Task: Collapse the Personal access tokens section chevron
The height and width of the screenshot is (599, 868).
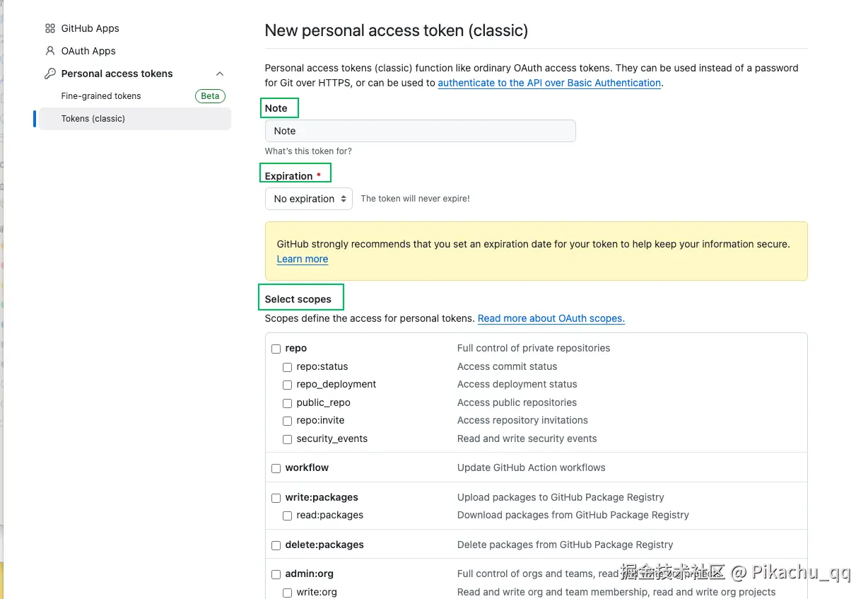Action: pos(220,74)
